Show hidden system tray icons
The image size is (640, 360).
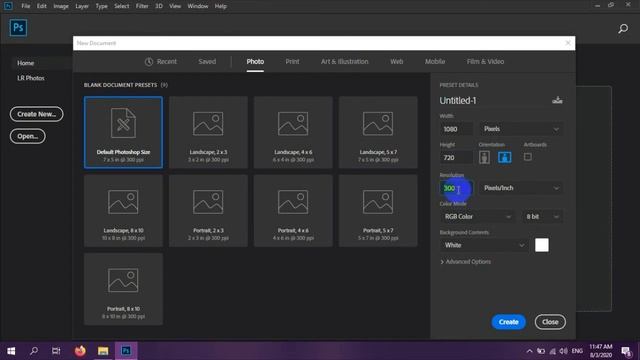[x=529, y=351]
